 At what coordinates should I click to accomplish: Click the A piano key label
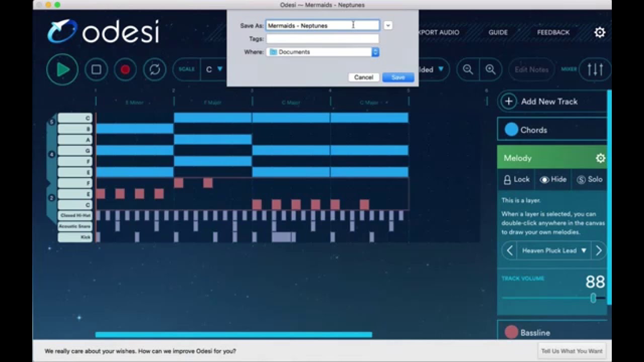click(75, 140)
